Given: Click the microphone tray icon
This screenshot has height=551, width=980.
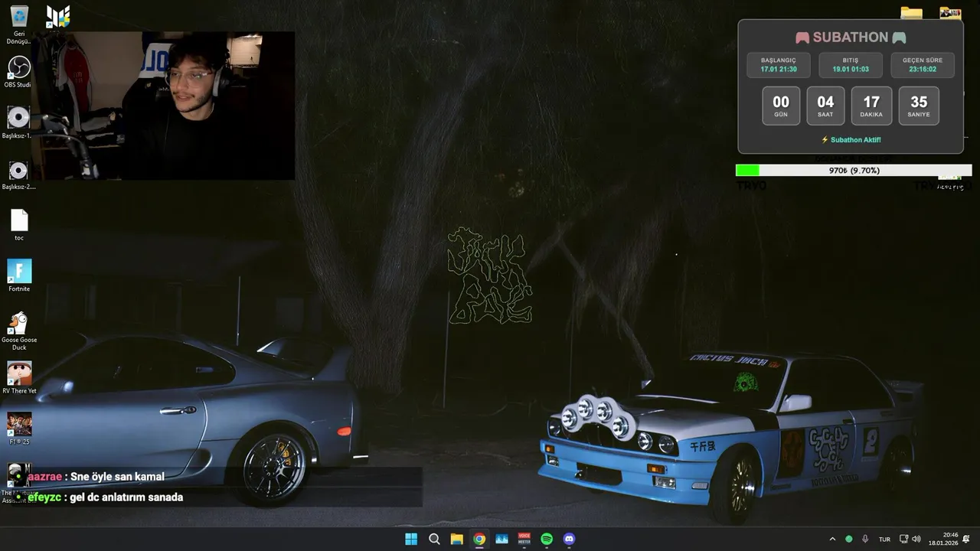Looking at the screenshot, I should pyautogui.click(x=865, y=539).
